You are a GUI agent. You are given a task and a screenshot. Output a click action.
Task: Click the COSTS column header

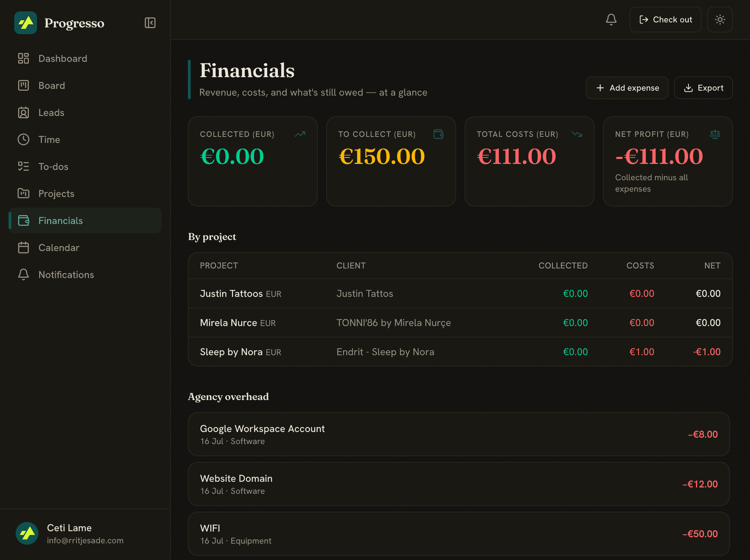pos(640,266)
